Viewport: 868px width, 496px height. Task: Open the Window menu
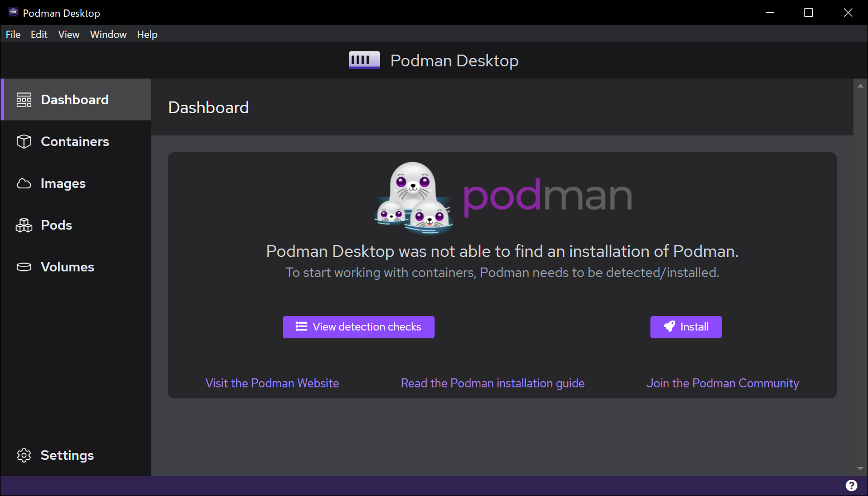[108, 35]
